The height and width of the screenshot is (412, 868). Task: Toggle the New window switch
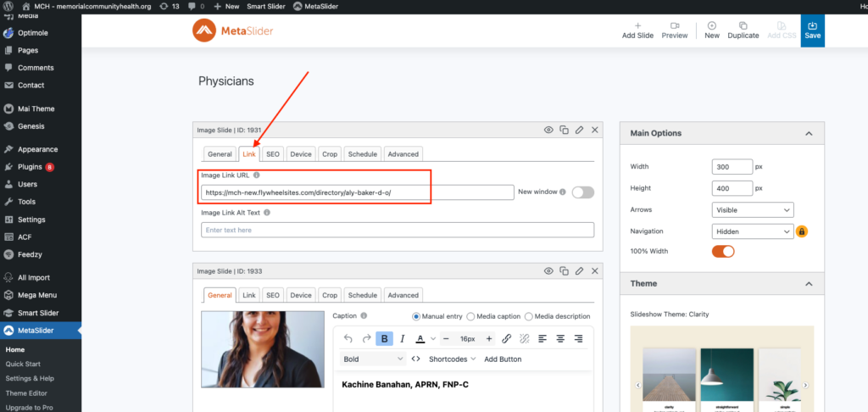pyautogui.click(x=582, y=192)
